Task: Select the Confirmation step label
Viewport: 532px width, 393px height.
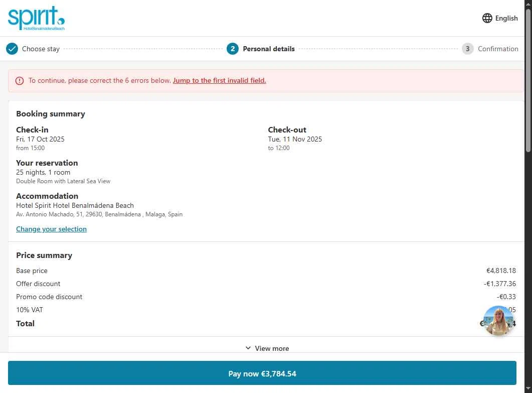Action: [498, 49]
